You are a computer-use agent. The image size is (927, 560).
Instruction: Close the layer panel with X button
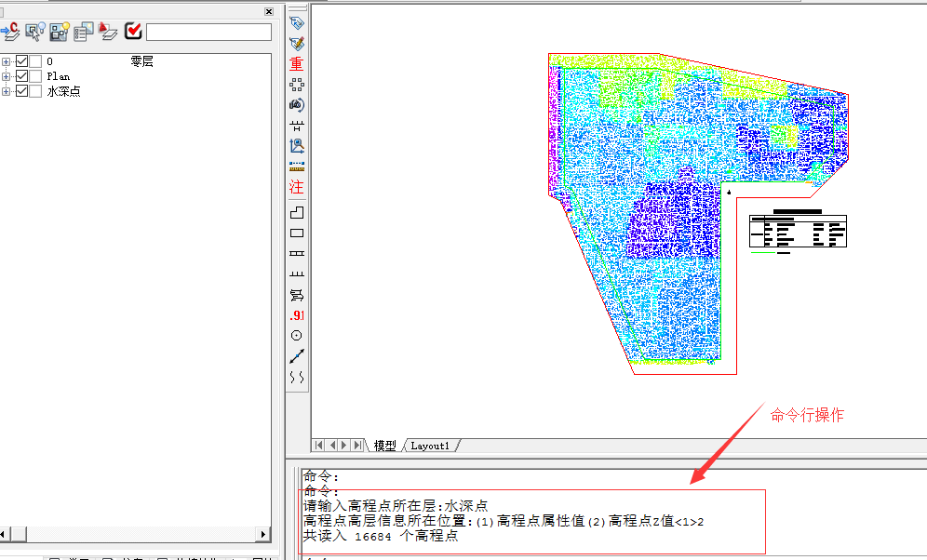pos(269,11)
